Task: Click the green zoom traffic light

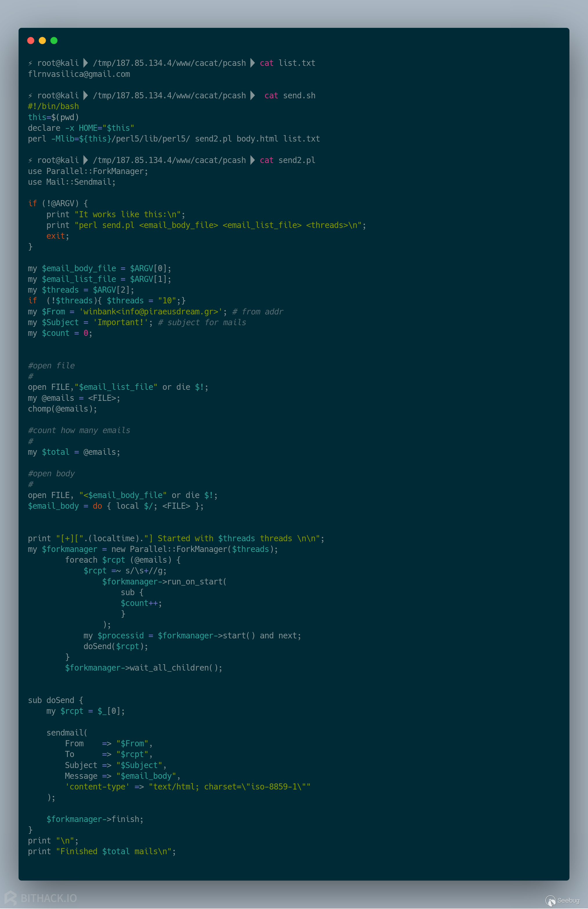Action: 54,41
